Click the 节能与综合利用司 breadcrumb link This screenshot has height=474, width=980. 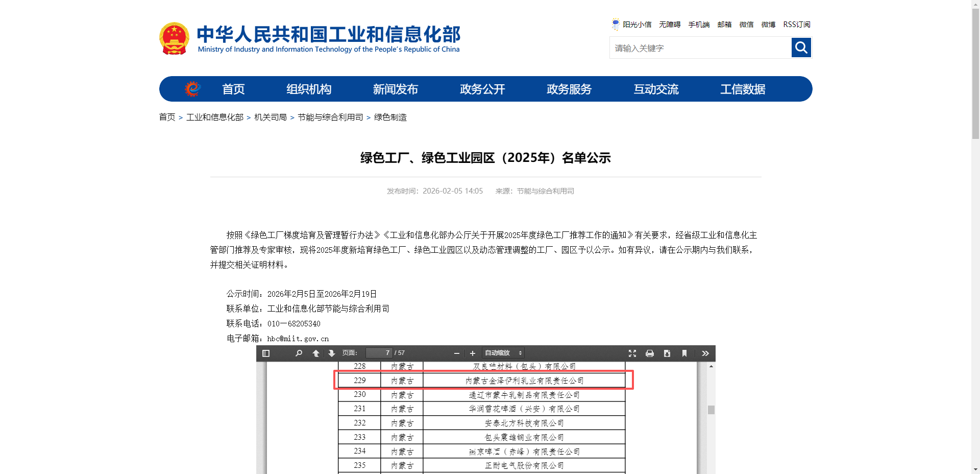tap(330, 117)
